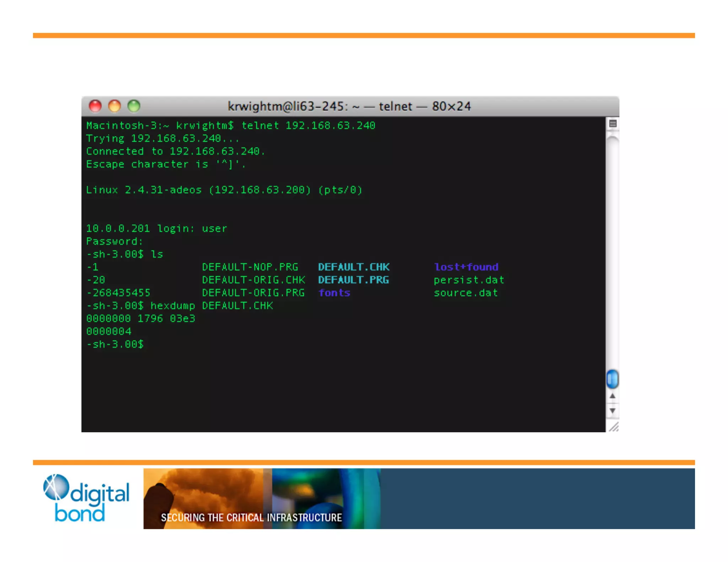
Task: Click the lost+found directory name
Action: tap(466, 267)
